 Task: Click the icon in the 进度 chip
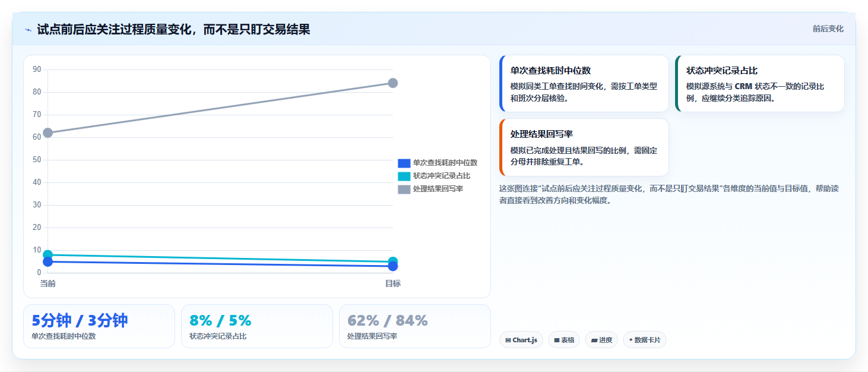coord(594,341)
